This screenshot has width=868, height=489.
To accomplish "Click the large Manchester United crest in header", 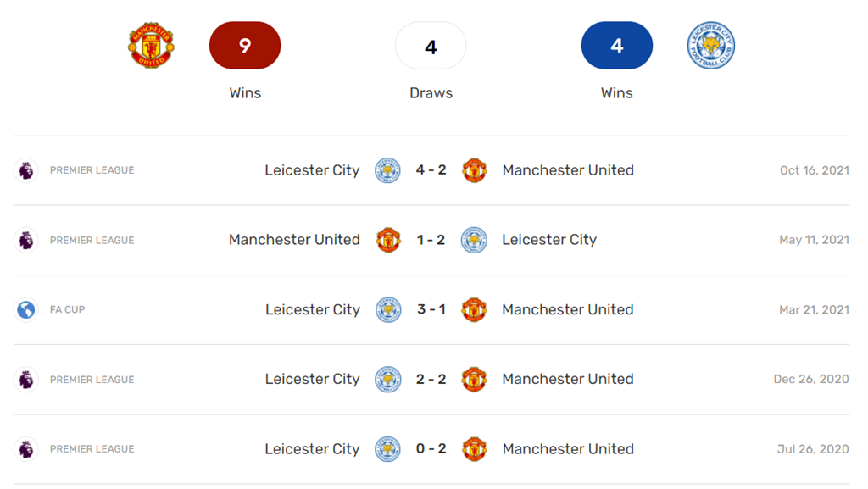I will pos(151,46).
